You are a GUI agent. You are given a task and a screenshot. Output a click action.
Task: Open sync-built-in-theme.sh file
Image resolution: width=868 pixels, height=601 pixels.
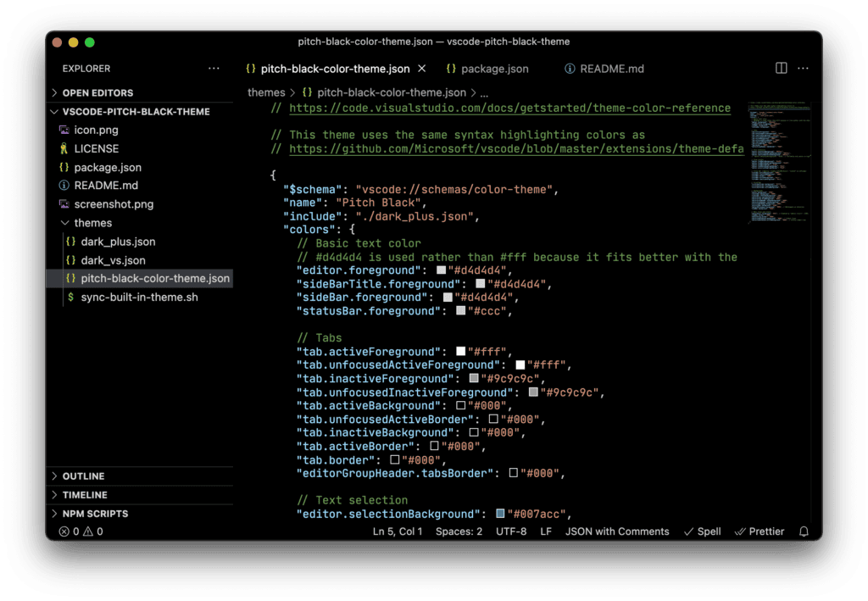141,298
